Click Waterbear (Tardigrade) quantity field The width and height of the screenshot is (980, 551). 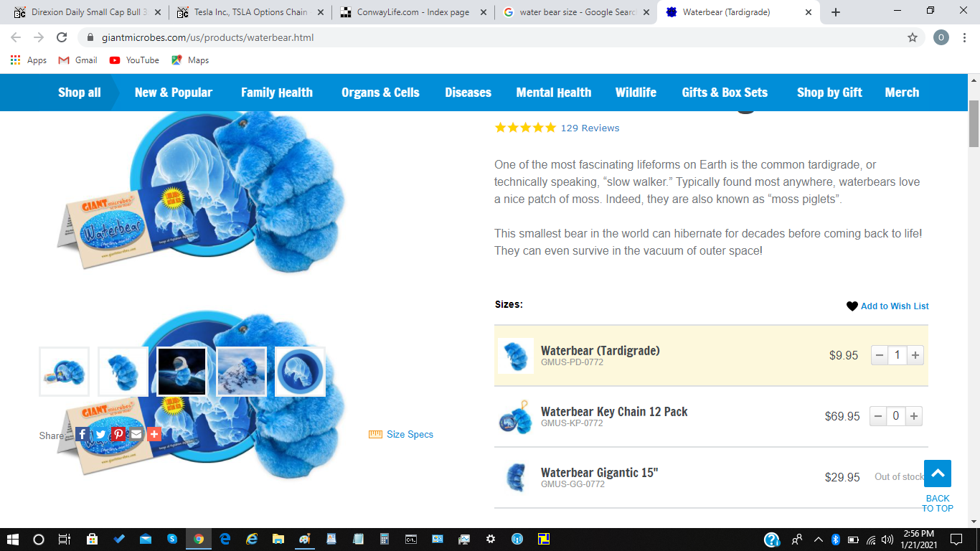tap(897, 355)
